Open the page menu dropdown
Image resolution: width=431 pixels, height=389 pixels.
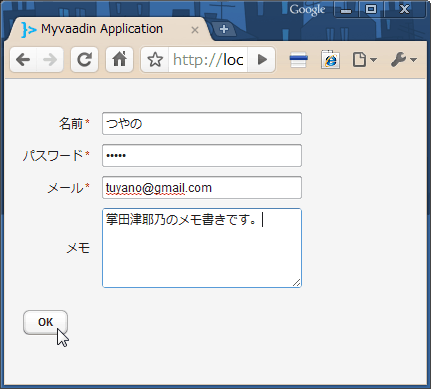pyautogui.click(x=365, y=60)
